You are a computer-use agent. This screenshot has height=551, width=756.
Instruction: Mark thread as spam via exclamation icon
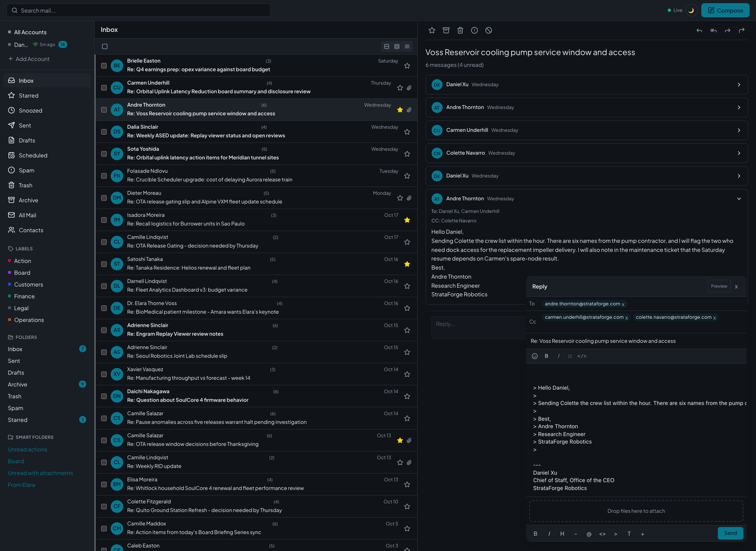tap(474, 30)
